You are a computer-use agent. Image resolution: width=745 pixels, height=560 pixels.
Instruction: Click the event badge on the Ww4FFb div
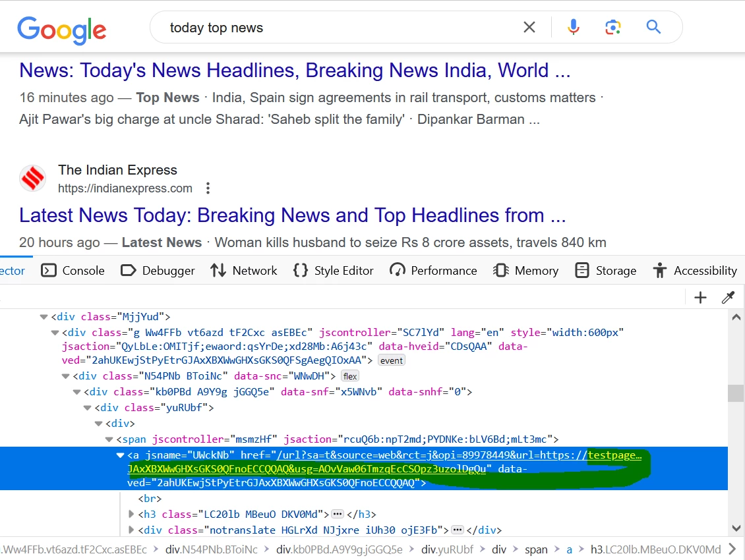click(x=392, y=360)
